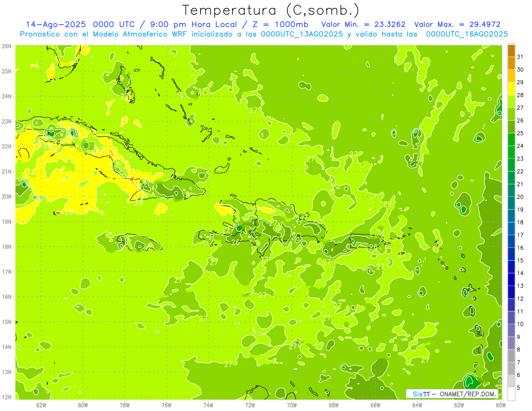532x411 pixels.
Task: Click the 82W longitude axis label
Action: coord(41,405)
